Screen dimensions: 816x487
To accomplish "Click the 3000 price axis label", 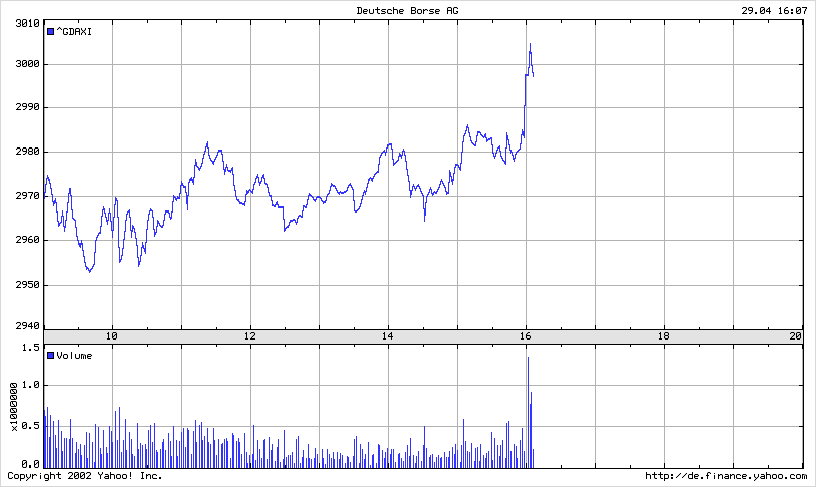I will (x=27, y=64).
